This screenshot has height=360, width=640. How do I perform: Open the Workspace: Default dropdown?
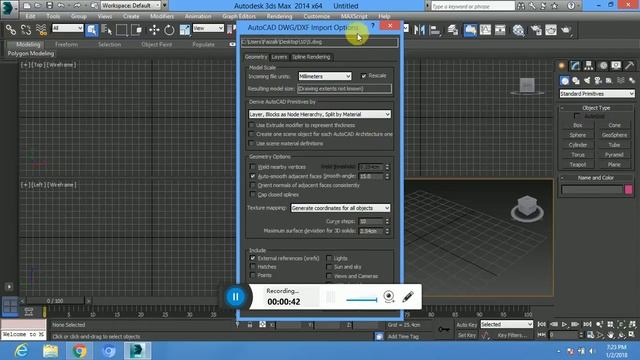[131, 6]
